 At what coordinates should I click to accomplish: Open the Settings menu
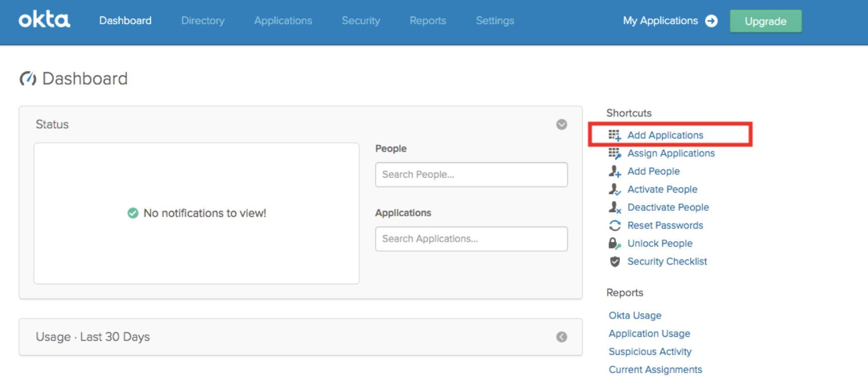(495, 21)
